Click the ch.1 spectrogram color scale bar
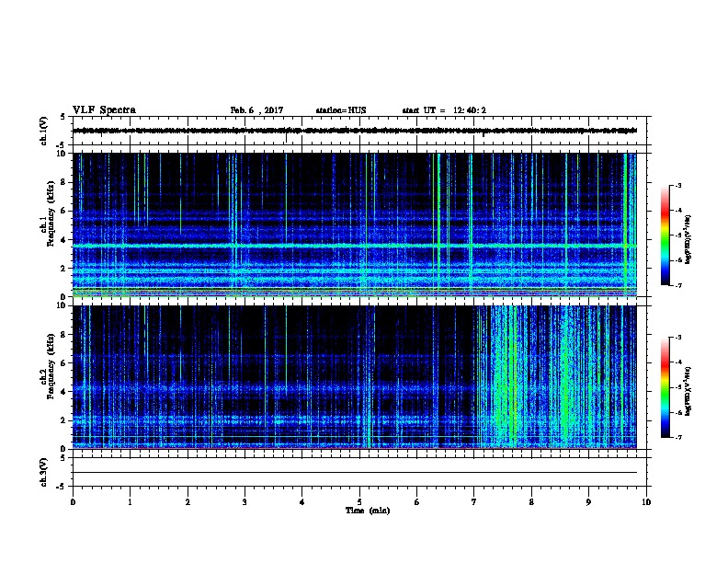Image resolution: width=728 pixels, height=563 pixels. pos(665,236)
